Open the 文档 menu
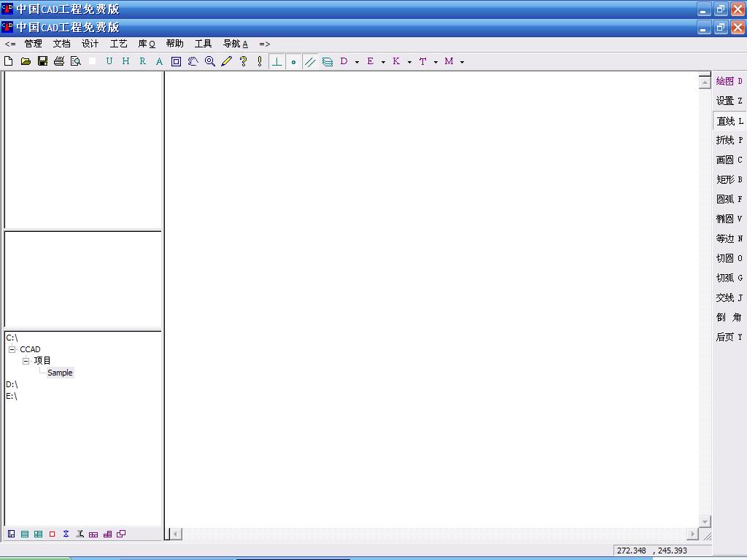 click(x=61, y=44)
